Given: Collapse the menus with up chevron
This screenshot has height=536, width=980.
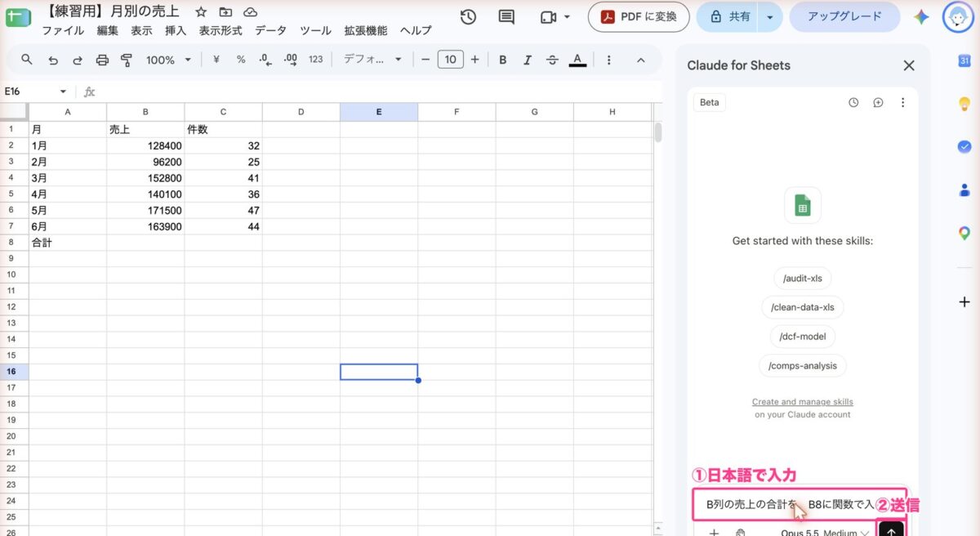Looking at the screenshot, I should tap(641, 60).
